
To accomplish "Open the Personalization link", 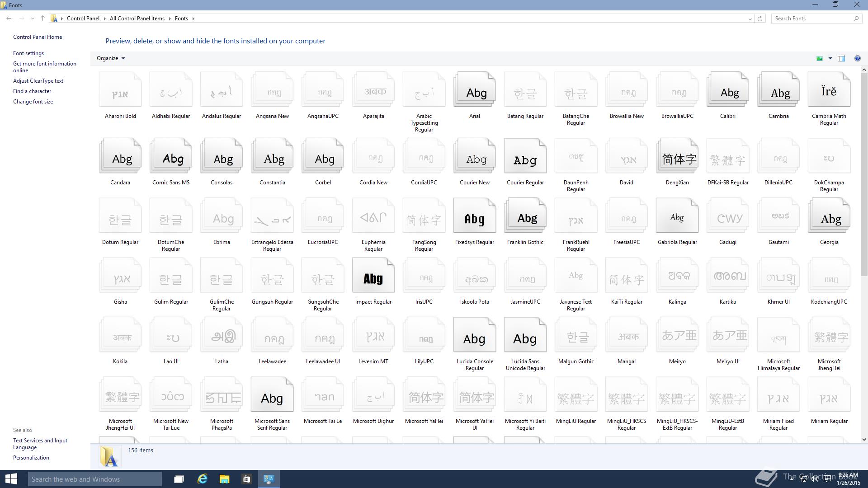I will pos(31,458).
